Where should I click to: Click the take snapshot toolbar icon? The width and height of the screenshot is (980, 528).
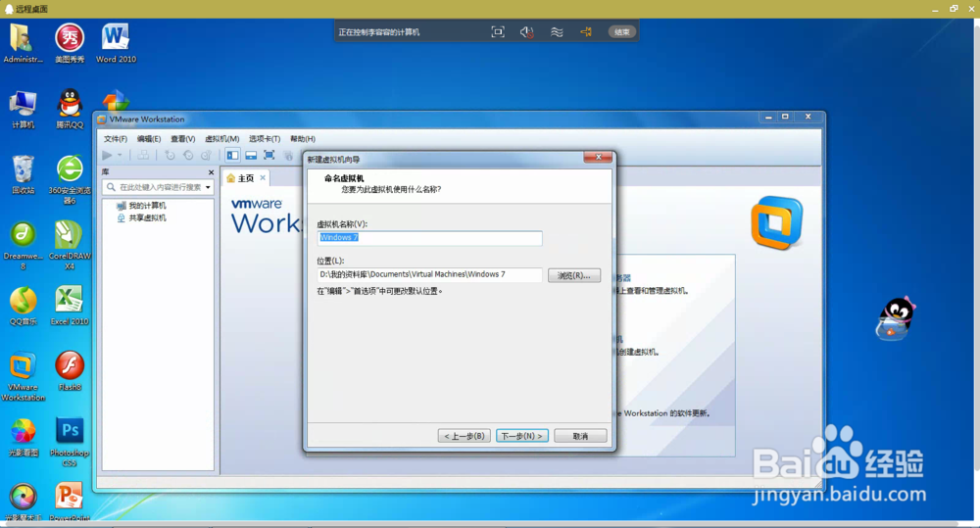[170, 155]
